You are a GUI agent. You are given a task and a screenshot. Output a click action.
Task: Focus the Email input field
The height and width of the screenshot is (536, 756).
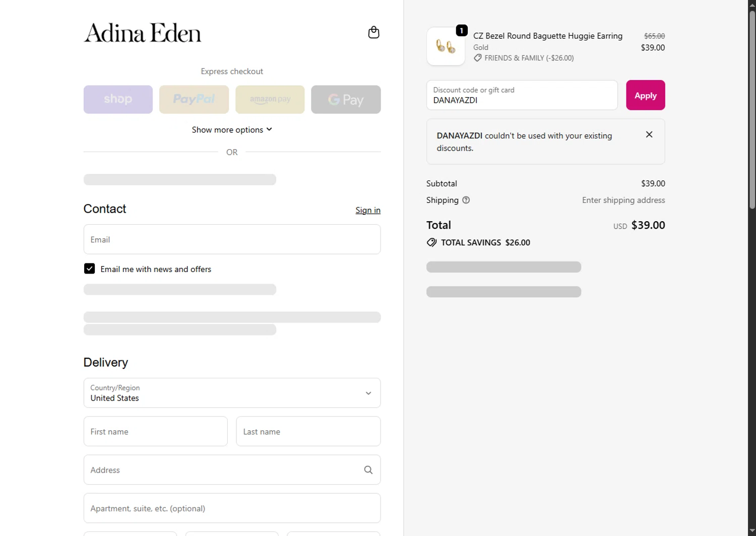pyautogui.click(x=232, y=239)
